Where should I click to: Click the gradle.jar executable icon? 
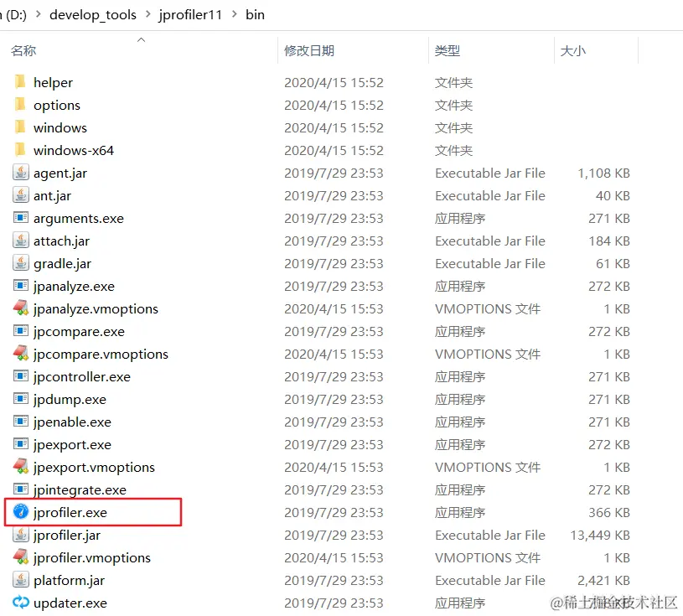[21, 263]
